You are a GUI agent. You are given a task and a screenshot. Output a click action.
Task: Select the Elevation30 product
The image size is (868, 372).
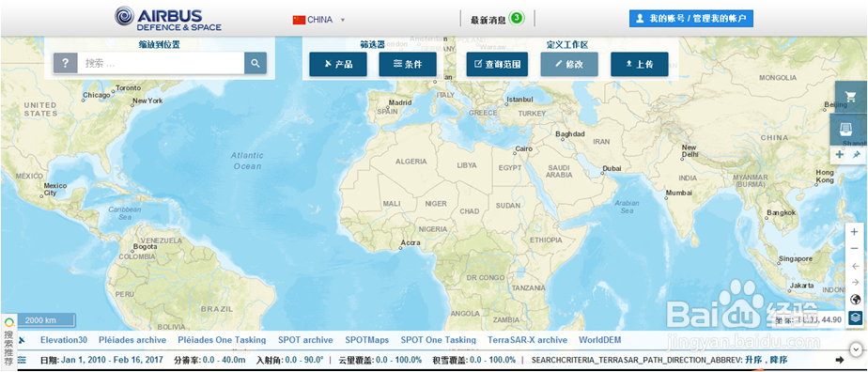[64, 340]
